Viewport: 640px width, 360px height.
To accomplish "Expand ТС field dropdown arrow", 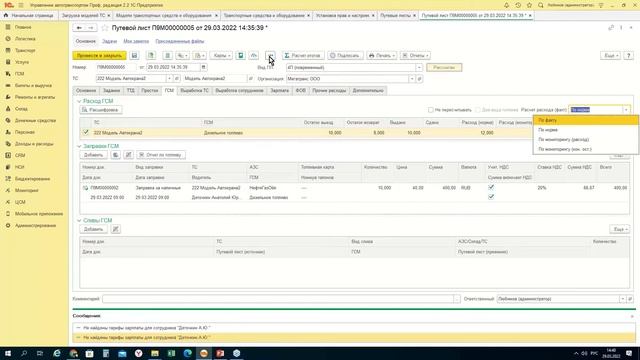I will point(169,78).
